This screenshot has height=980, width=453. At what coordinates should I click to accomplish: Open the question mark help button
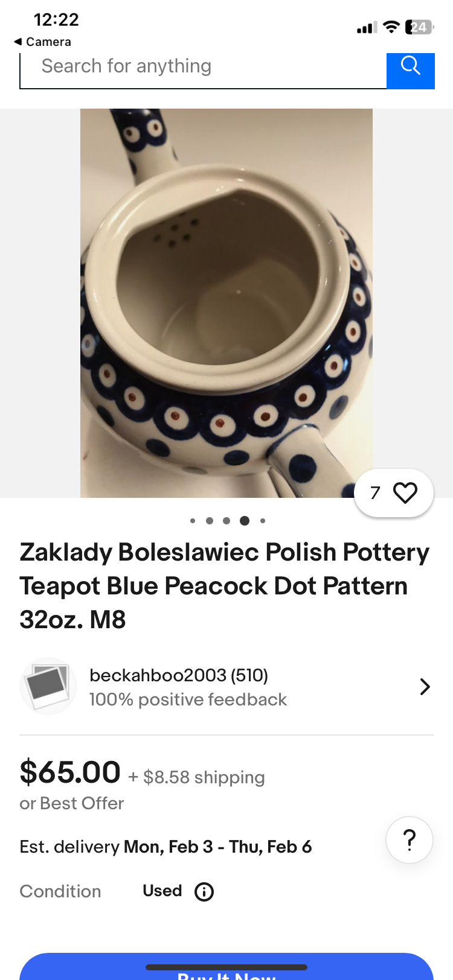point(410,840)
